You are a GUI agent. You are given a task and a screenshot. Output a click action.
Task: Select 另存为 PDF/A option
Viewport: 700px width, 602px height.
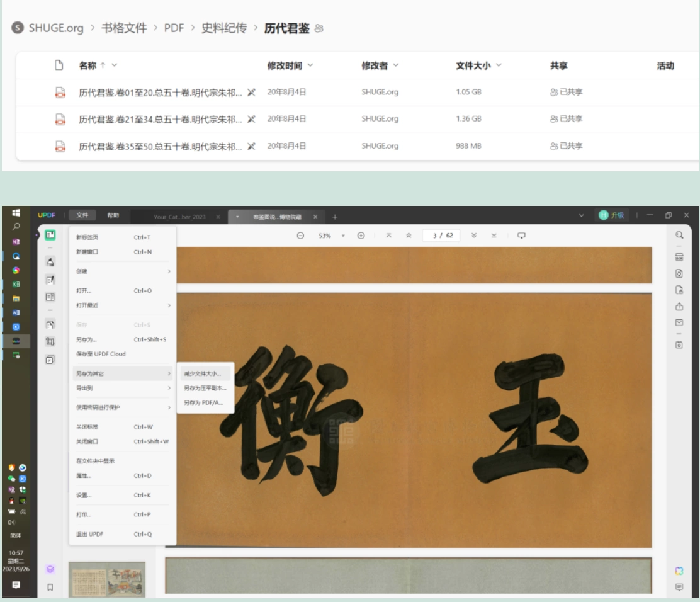click(203, 402)
